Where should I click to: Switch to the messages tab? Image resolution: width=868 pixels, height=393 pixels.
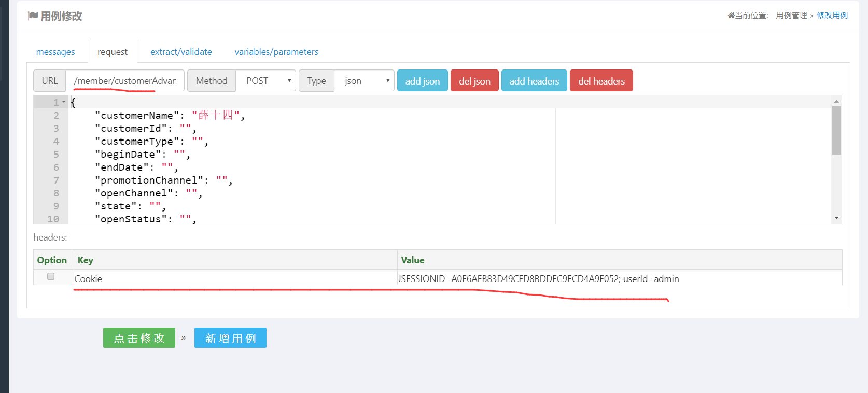click(55, 52)
